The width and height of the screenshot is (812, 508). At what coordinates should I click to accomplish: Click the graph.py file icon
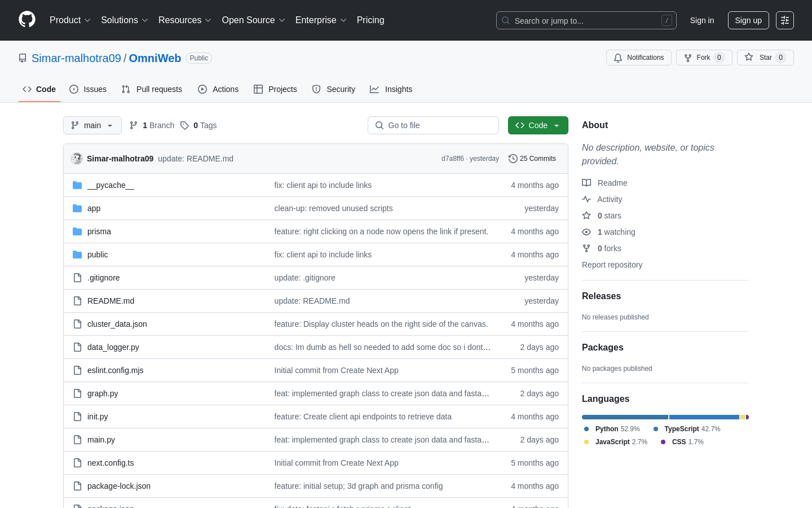[x=77, y=393]
